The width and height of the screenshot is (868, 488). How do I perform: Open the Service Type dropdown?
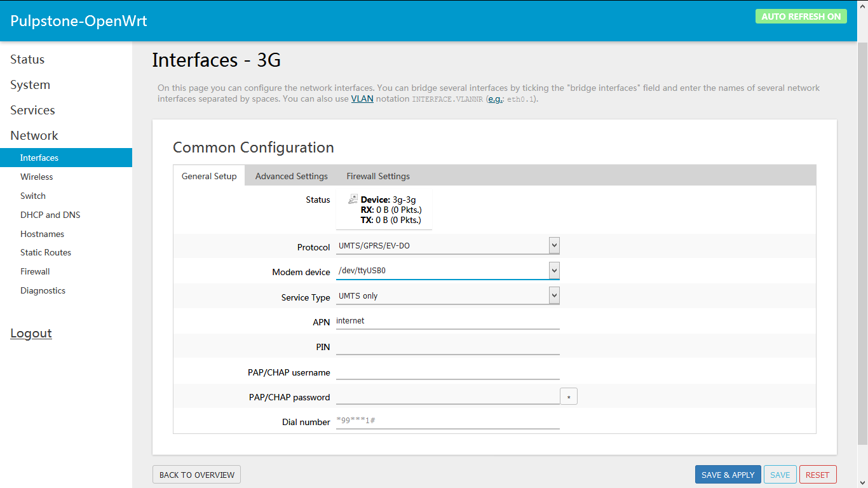coord(553,295)
